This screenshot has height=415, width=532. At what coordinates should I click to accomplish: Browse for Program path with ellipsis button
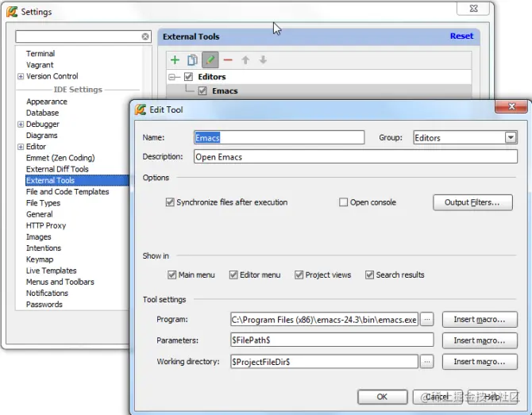[427, 320]
